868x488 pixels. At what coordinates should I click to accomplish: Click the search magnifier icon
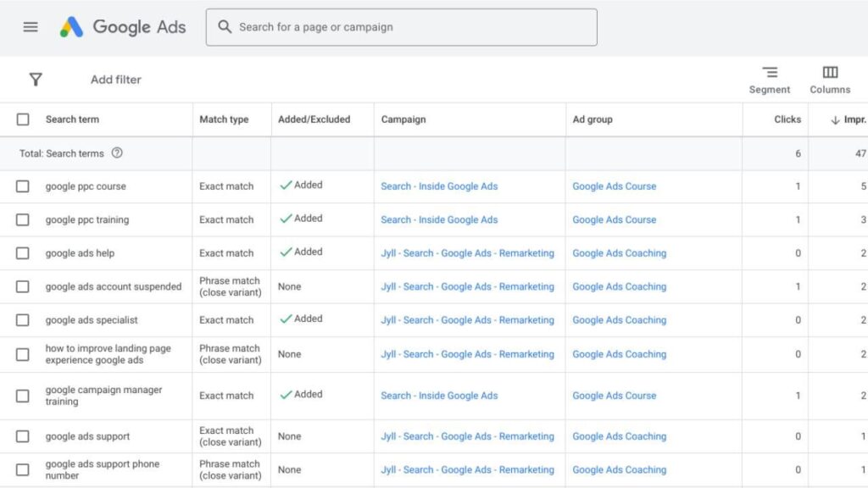click(x=224, y=26)
